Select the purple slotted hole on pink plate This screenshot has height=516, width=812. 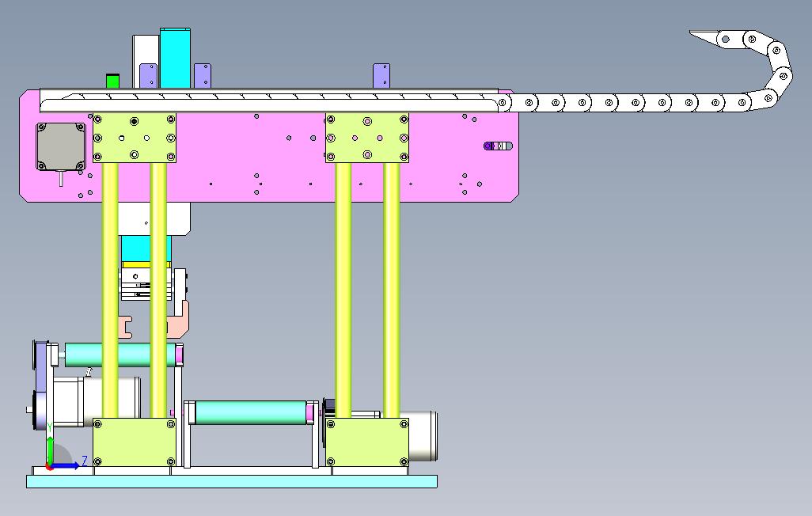[x=498, y=146]
